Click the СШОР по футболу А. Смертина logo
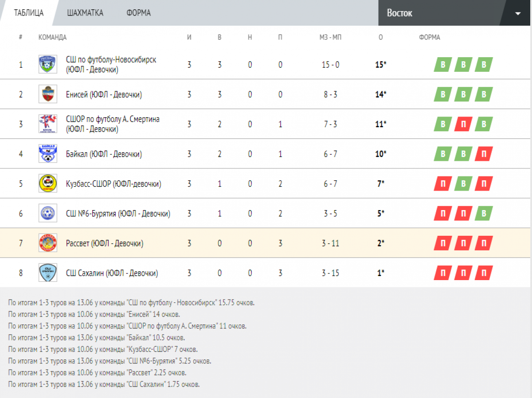The image size is (532, 398). tap(47, 124)
